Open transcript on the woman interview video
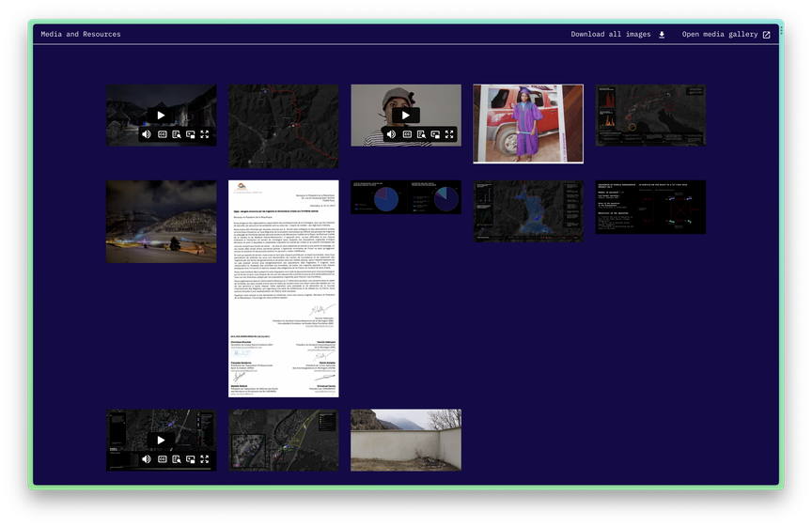This screenshot has height=527, width=812. pyautogui.click(x=421, y=134)
